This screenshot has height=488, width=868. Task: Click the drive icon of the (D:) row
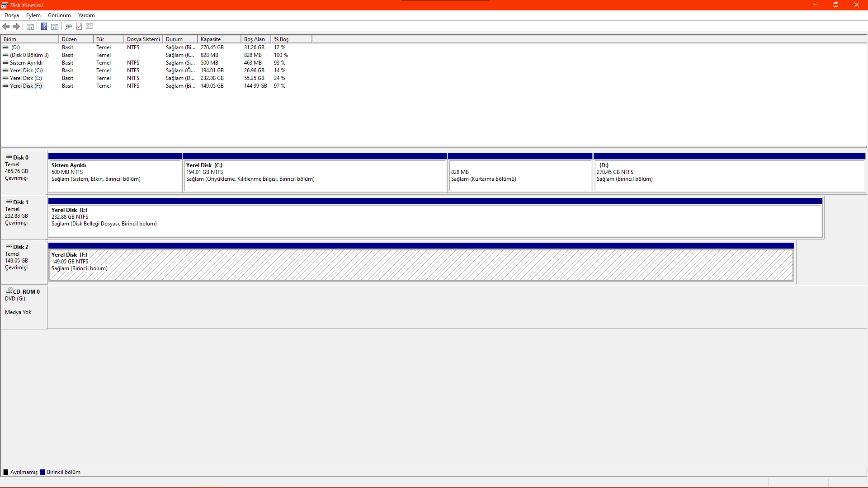tap(5, 47)
